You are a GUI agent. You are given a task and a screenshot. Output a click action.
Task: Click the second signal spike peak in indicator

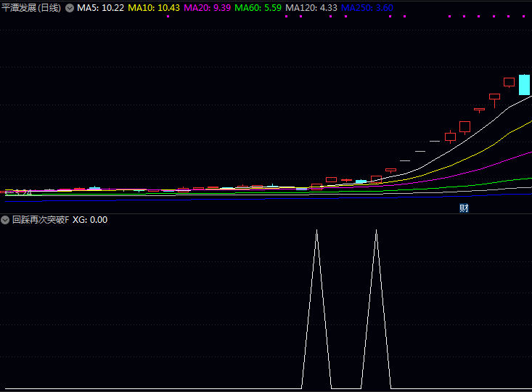click(x=376, y=231)
